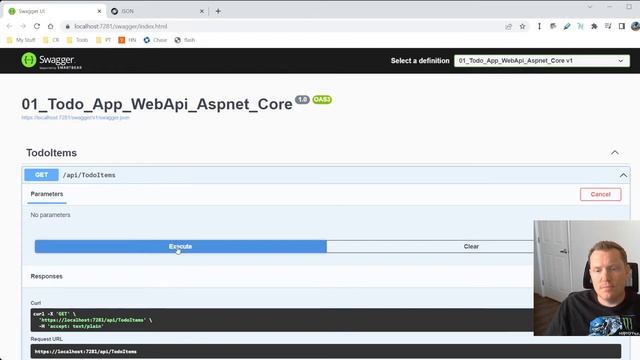Click the address bar URL
This screenshot has height=360, width=640.
(121, 26)
